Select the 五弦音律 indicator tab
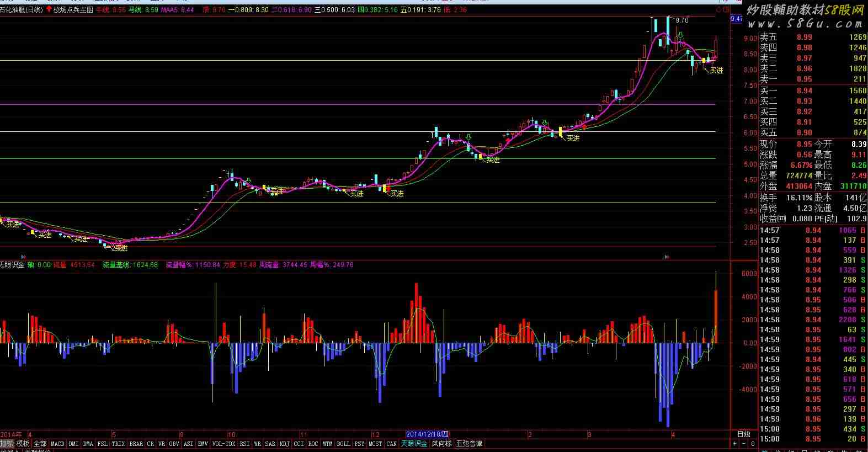Image resolution: width=868 pixels, height=452 pixels. point(469,444)
